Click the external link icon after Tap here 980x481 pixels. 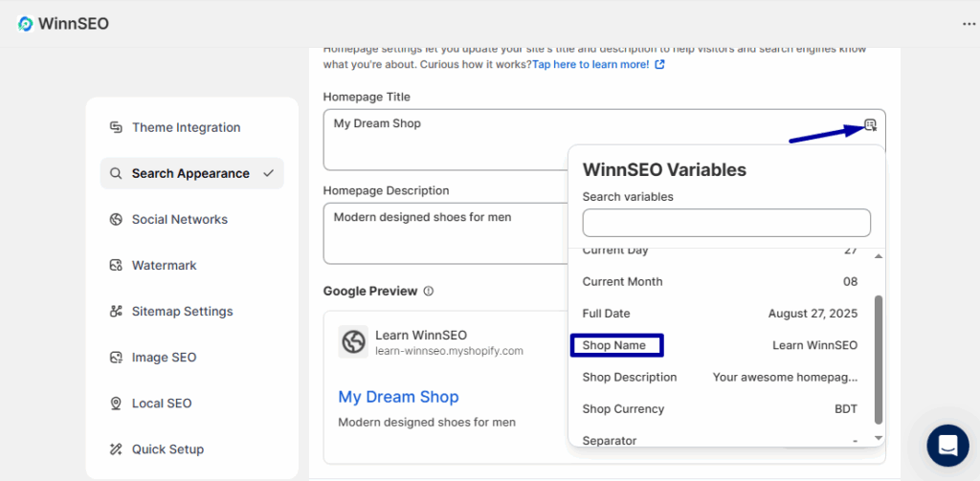point(659,64)
